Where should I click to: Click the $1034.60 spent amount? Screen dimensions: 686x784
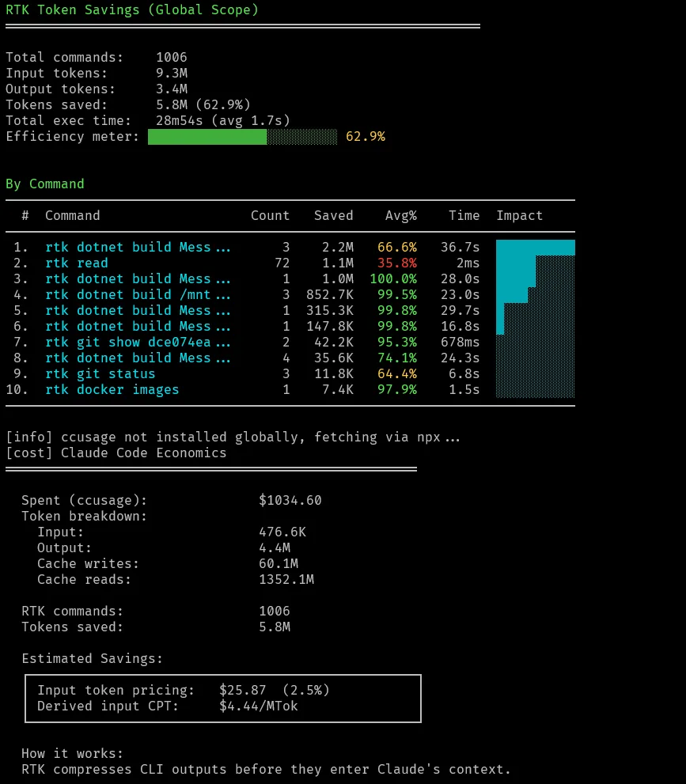point(290,500)
